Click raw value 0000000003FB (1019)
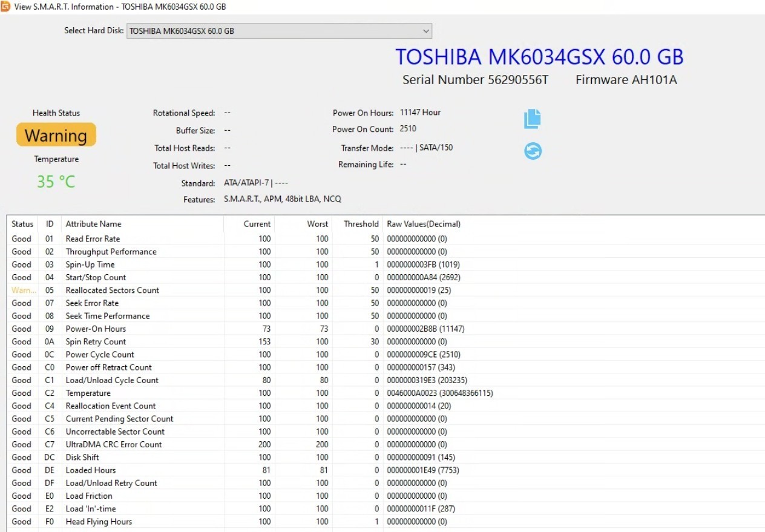The image size is (765, 532). point(424,264)
